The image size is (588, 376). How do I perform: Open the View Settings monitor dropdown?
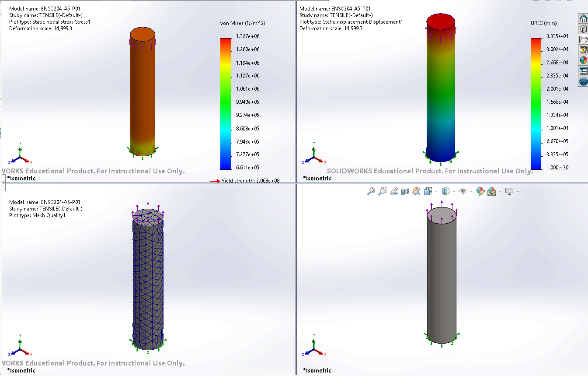pyautogui.click(x=518, y=191)
